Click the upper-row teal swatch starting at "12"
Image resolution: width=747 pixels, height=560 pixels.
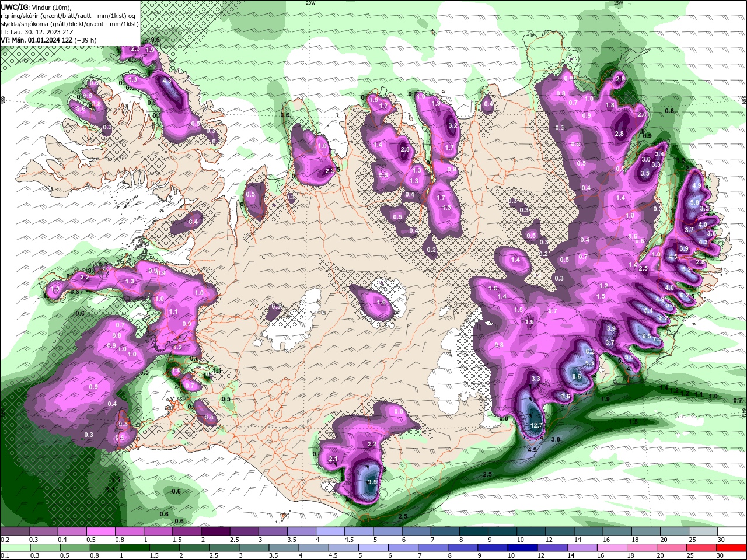560,531
